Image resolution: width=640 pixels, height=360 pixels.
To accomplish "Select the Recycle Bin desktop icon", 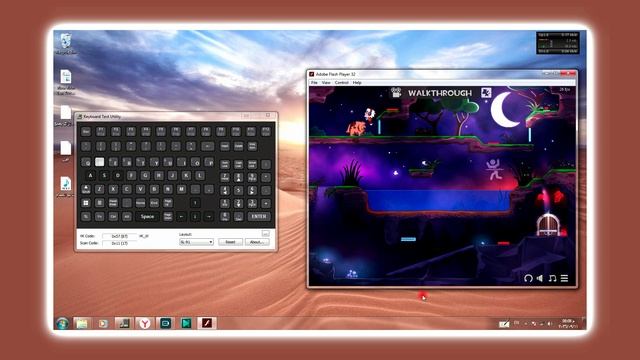I will (66, 44).
